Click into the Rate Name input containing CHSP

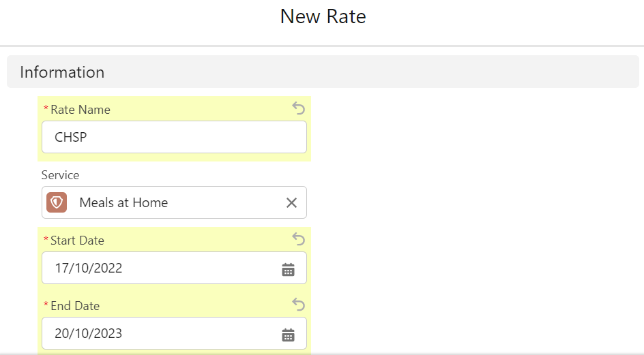[x=174, y=137]
